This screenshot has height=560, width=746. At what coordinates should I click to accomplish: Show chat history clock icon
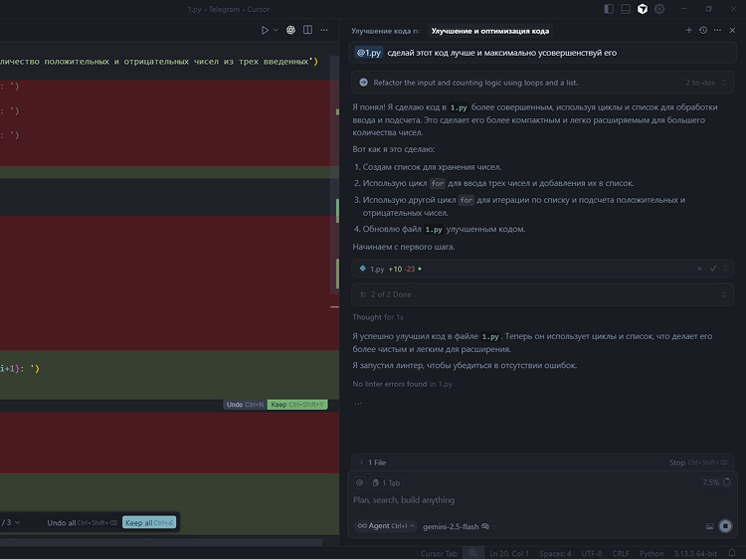[x=703, y=30]
